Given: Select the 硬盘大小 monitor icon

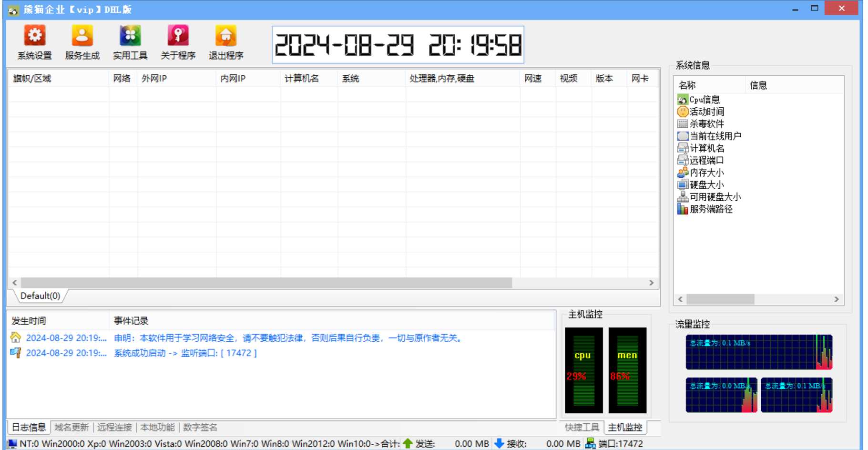Looking at the screenshot, I should [683, 185].
